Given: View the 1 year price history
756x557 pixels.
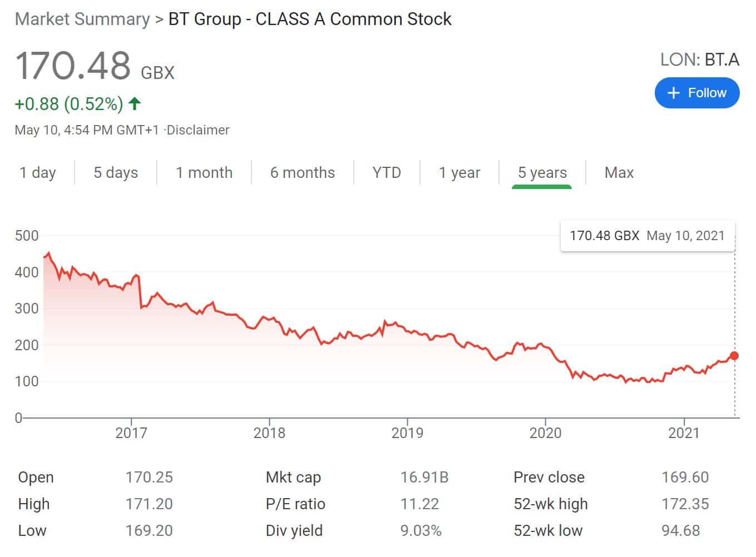Looking at the screenshot, I should 459,172.
